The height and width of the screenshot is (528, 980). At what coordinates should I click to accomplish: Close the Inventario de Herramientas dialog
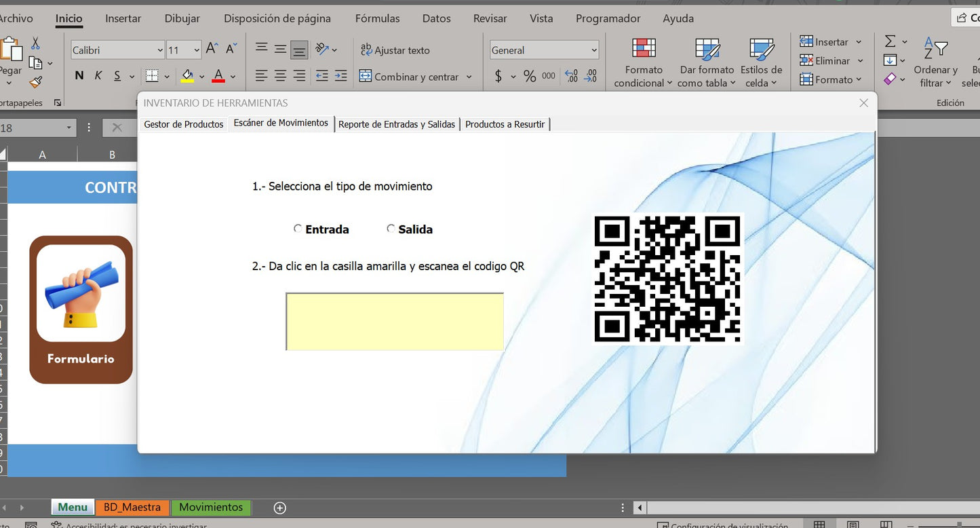(x=863, y=103)
